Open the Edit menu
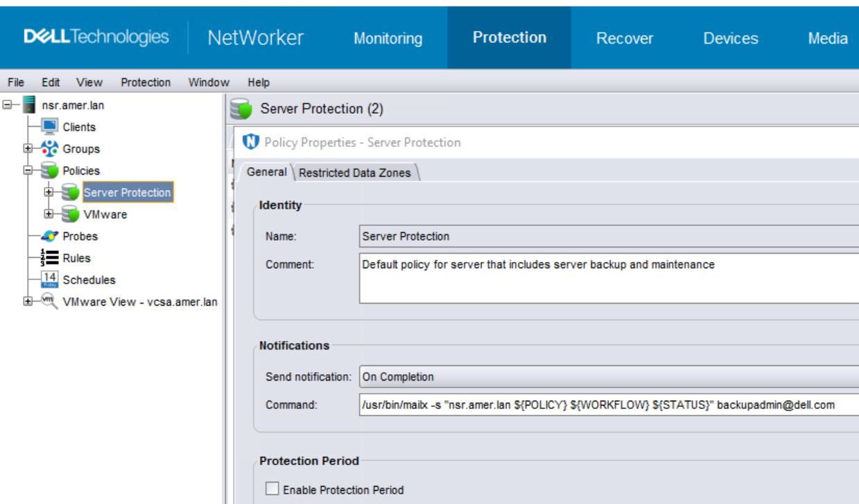The width and height of the screenshot is (859, 504). tap(51, 82)
